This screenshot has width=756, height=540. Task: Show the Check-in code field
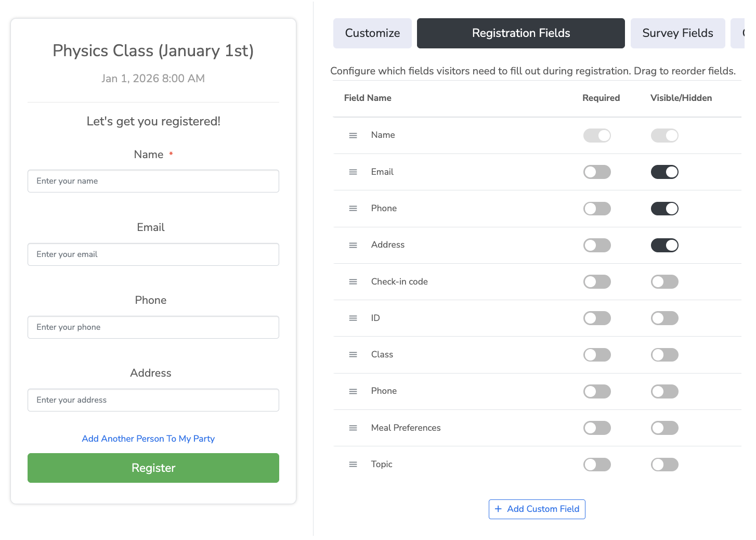coord(664,281)
